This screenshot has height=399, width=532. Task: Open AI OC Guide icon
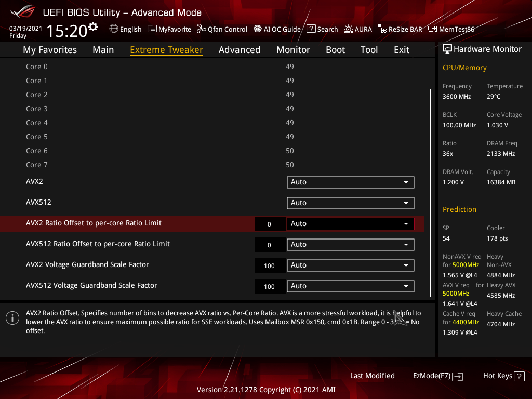pyautogui.click(x=258, y=29)
